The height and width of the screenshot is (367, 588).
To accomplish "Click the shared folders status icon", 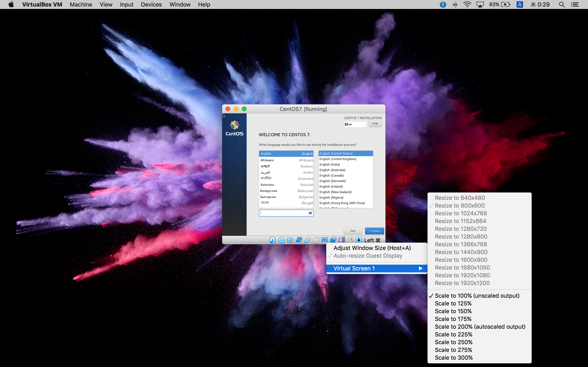I will [316, 240].
